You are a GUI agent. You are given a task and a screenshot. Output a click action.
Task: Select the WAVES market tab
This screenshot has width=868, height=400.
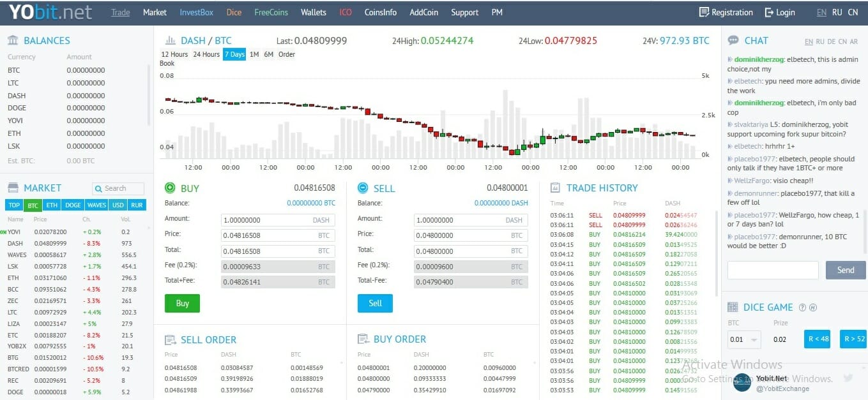pyautogui.click(x=96, y=205)
